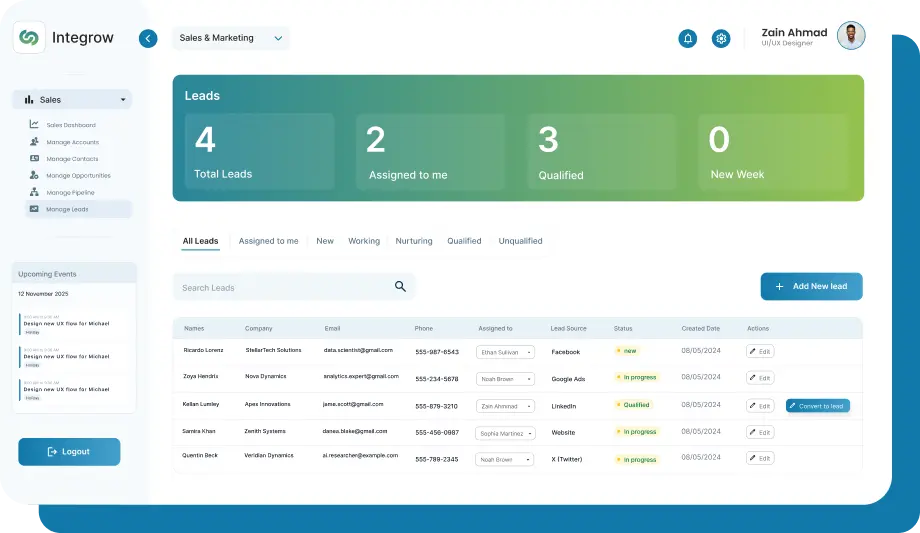Click the Integrow logo icon
This screenshot has height=533, width=920.
pos(29,38)
